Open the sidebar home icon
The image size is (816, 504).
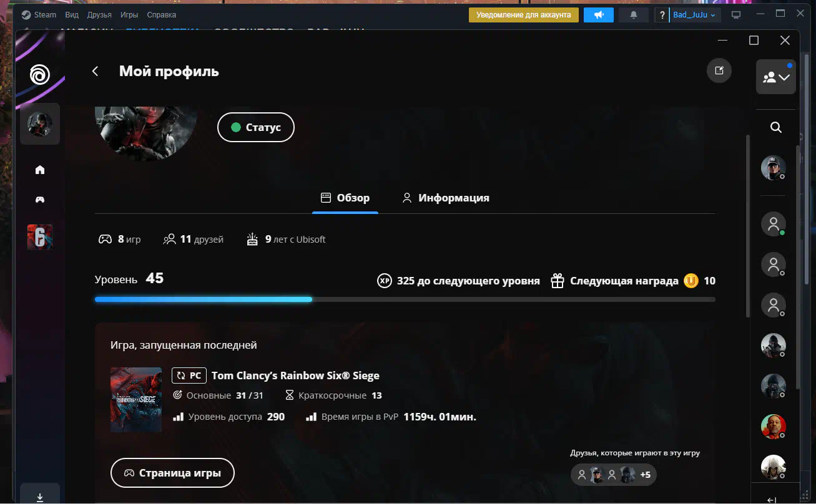click(40, 170)
